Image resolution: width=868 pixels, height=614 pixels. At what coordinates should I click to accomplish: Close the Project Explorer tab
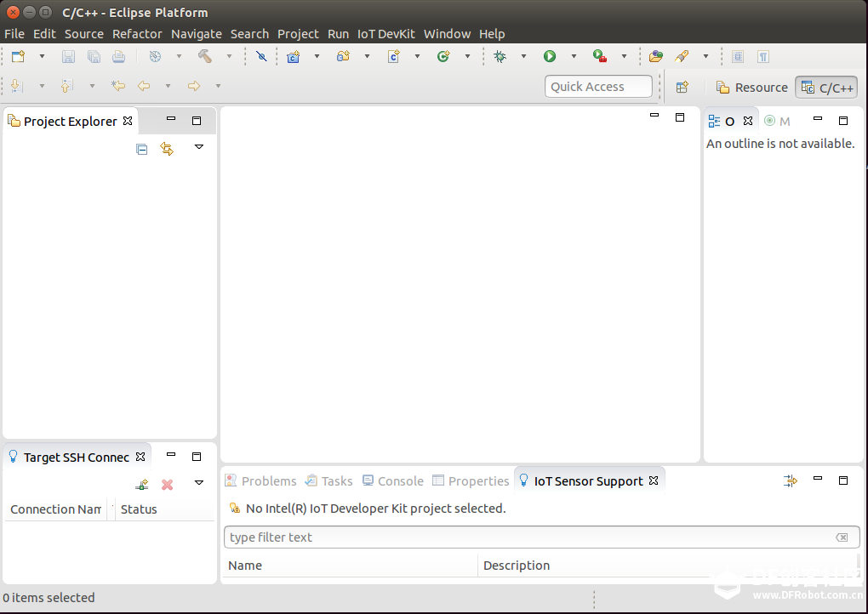point(128,121)
